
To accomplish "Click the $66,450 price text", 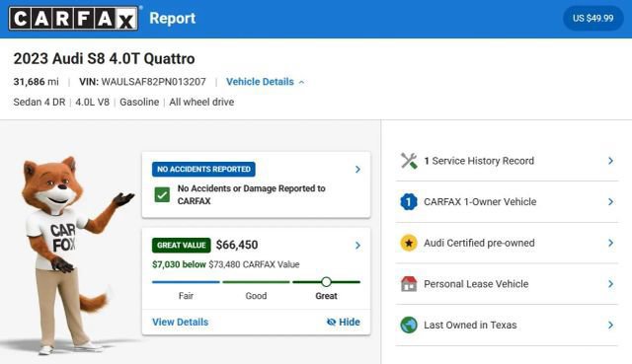I will pos(237,245).
